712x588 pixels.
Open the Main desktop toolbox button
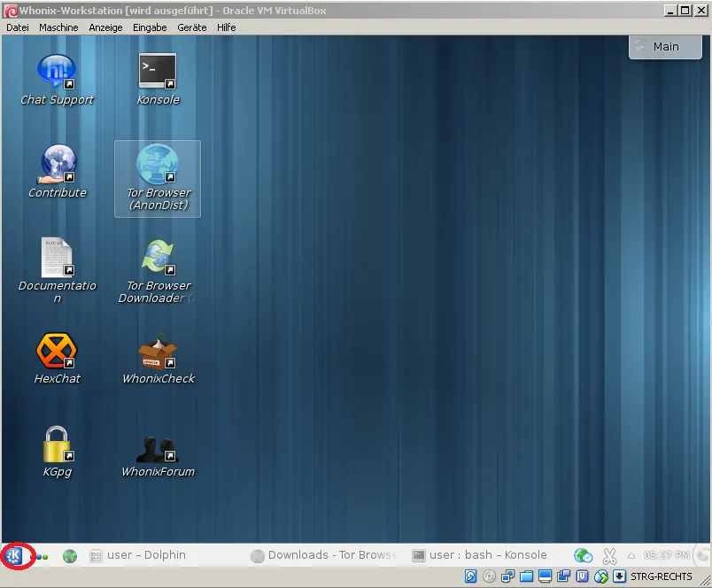(665, 47)
